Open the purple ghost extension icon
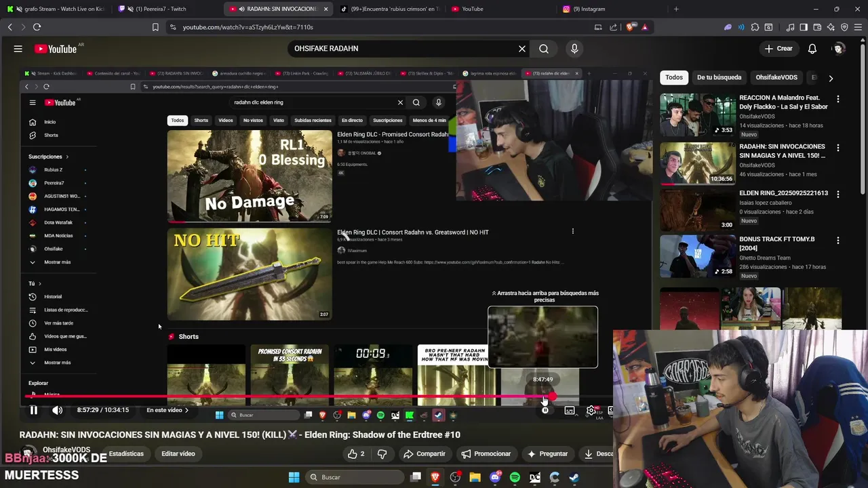 click(x=728, y=27)
